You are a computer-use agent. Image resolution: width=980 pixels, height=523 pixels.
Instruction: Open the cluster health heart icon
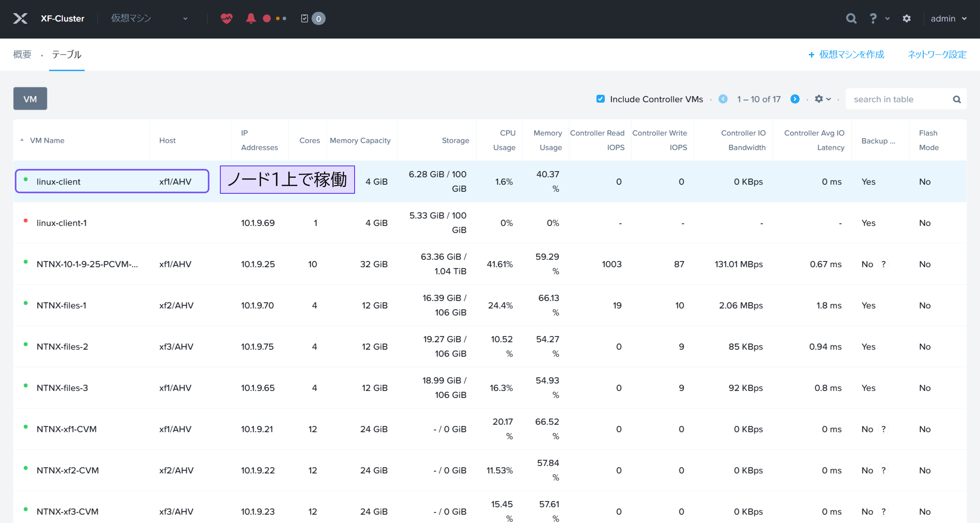(x=226, y=18)
